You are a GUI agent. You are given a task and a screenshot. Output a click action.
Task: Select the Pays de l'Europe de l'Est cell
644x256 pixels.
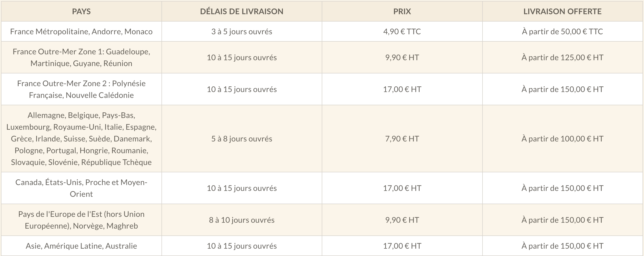81,220
